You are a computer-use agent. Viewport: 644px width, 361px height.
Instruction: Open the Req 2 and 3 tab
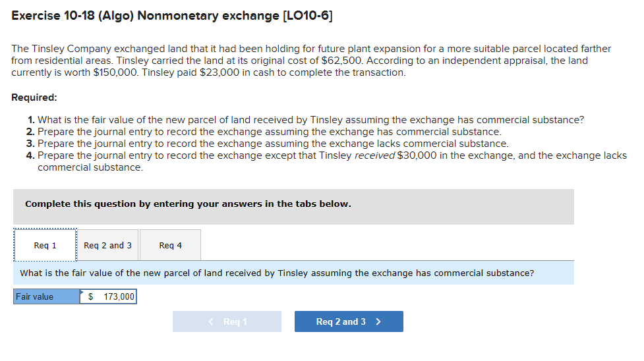click(107, 245)
